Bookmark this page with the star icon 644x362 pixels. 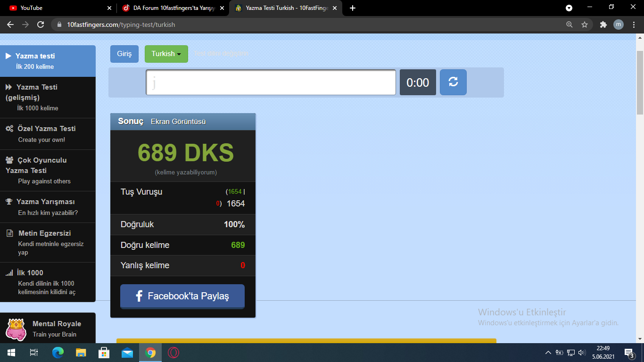(x=585, y=25)
